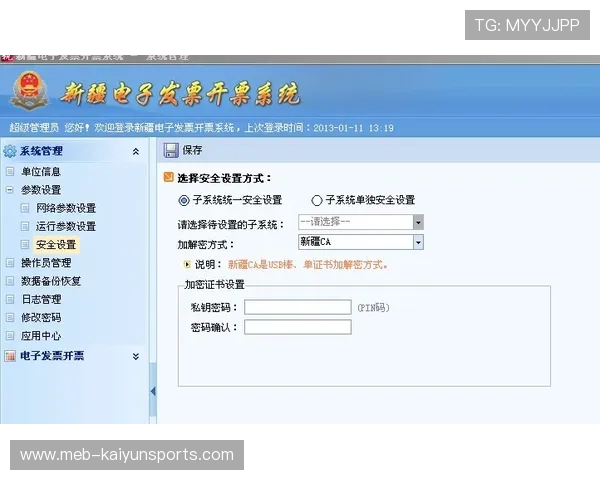Open 单位信息 in the sidebar
This screenshot has width=600, height=480.
coord(41,171)
